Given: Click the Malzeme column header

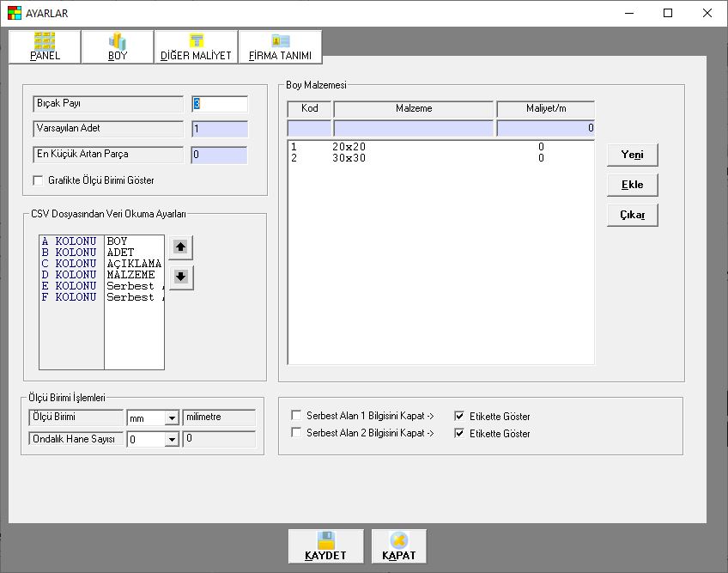Looking at the screenshot, I should coord(414,109).
